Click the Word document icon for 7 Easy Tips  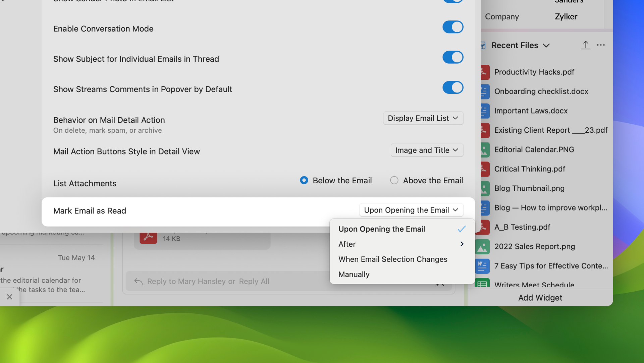(482, 266)
